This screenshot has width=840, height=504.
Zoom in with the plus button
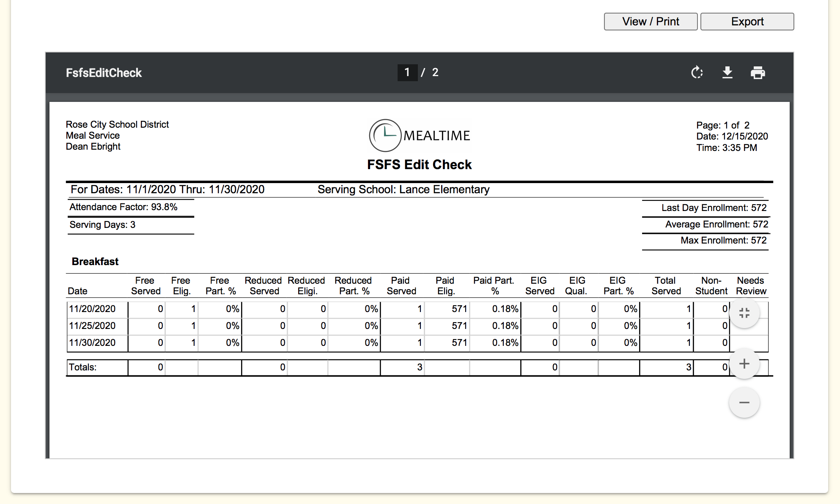[x=744, y=364]
